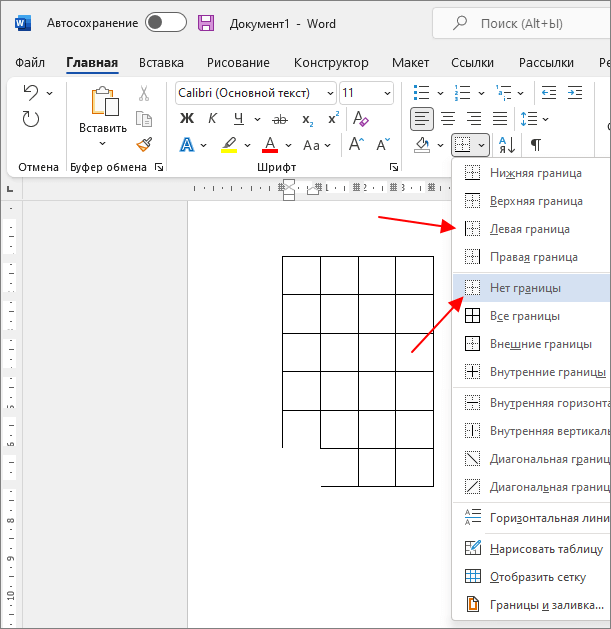
Task: Toggle align right
Action: tap(474, 119)
